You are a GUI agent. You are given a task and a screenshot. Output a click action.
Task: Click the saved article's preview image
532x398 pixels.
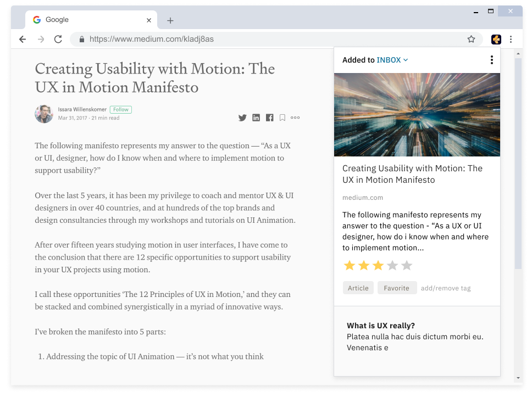click(x=417, y=115)
